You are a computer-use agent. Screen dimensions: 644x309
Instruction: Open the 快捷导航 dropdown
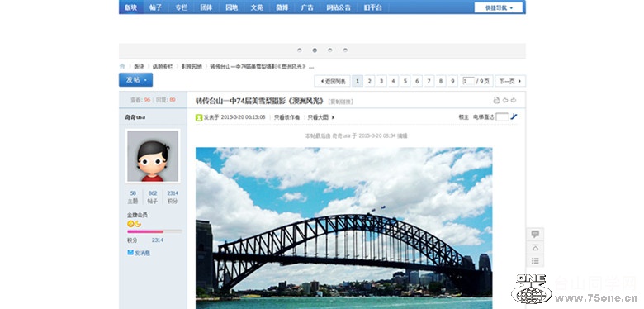tap(499, 7)
